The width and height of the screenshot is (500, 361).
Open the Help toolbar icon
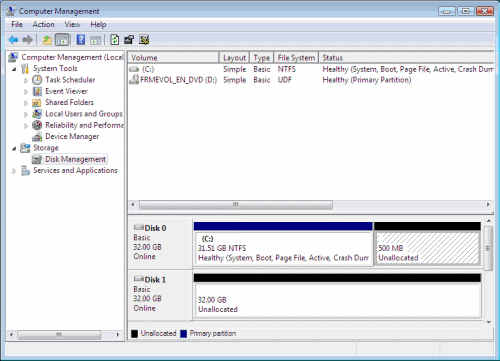click(x=81, y=40)
